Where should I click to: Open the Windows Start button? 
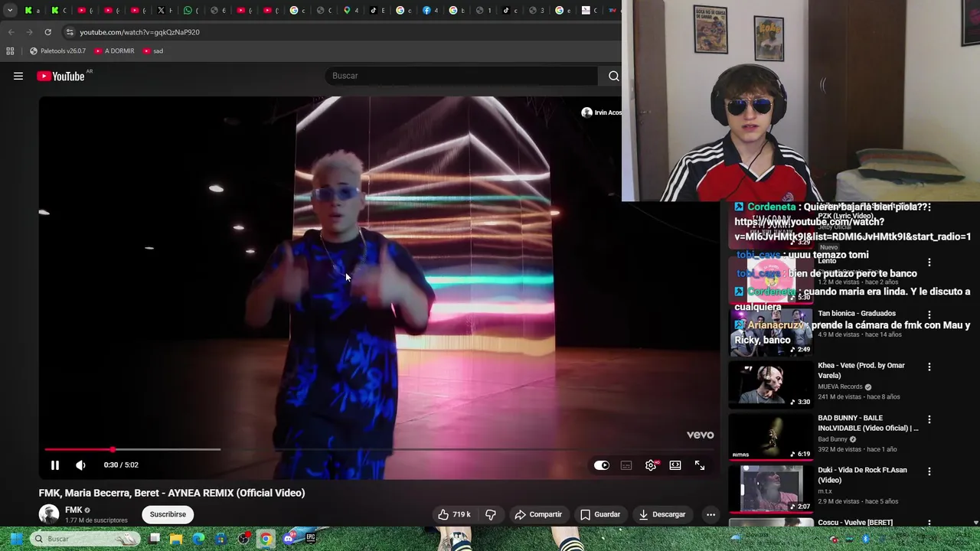pyautogui.click(x=15, y=539)
